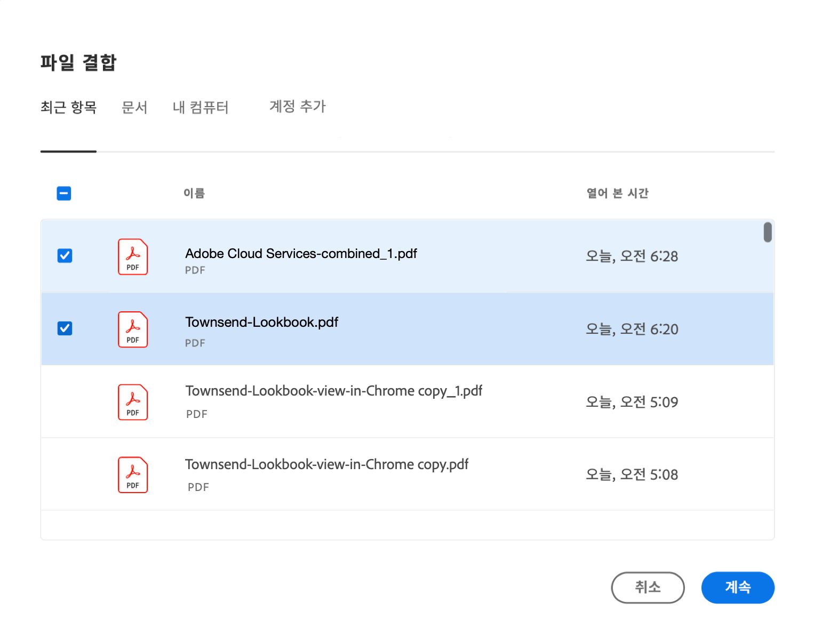Uncheck Adobe Cloud Services-combined_1.pdf checkbox
The width and height of the screenshot is (814, 644).
[x=65, y=255]
